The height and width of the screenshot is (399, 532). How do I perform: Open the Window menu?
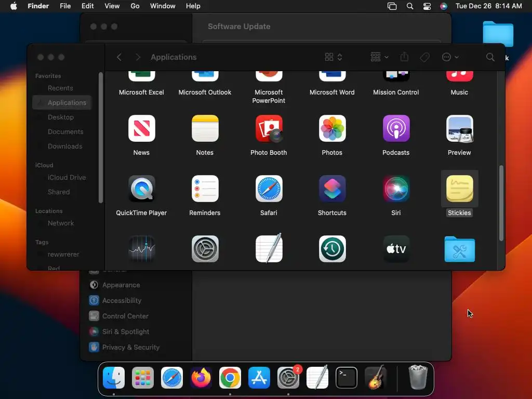tap(163, 6)
